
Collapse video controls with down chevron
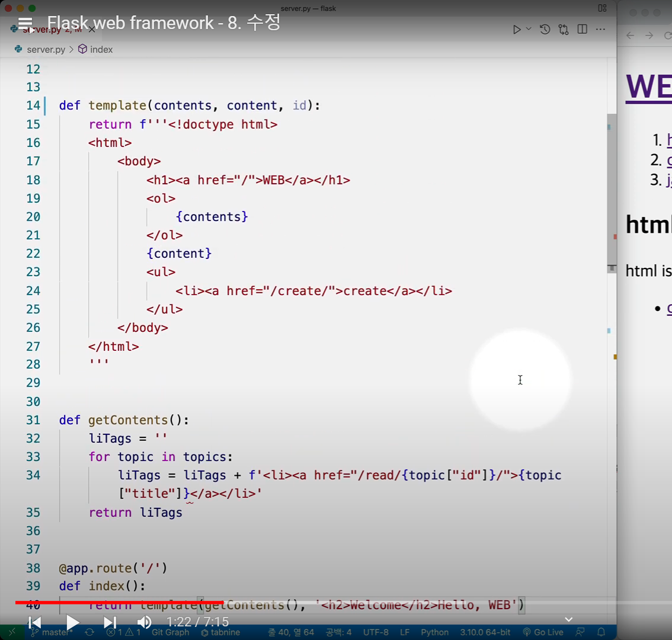569,619
